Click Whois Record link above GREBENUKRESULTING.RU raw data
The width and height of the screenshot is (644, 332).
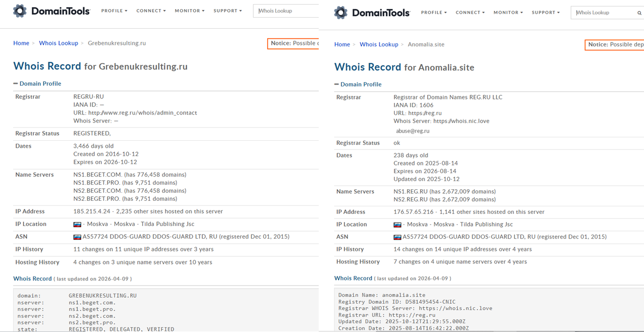point(32,279)
